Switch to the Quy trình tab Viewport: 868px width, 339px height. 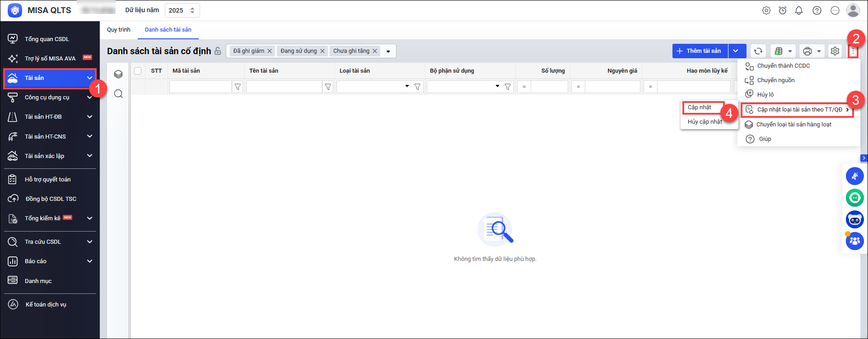[118, 30]
